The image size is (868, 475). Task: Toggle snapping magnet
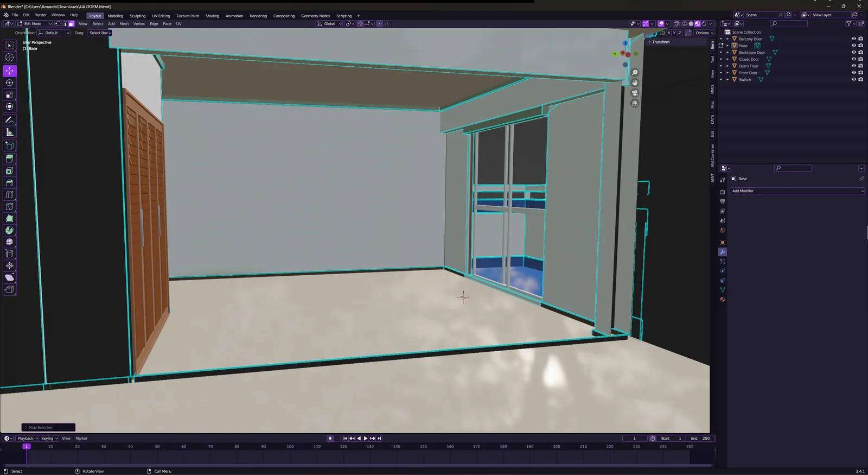pos(360,24)
